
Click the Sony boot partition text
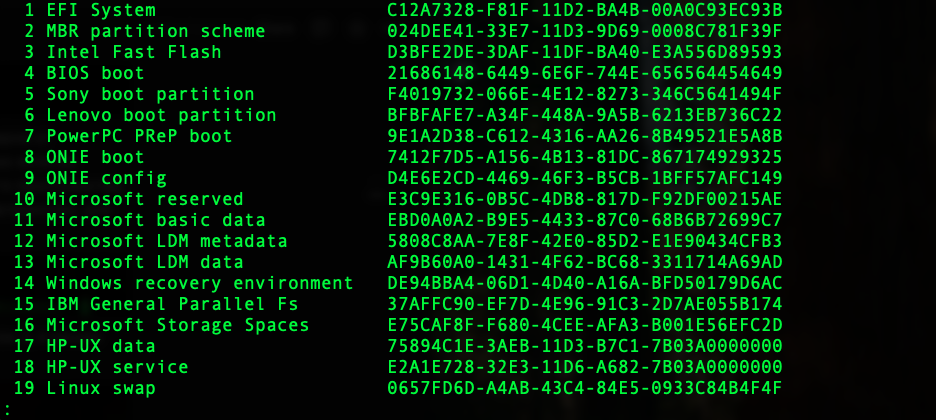(150, 94)
